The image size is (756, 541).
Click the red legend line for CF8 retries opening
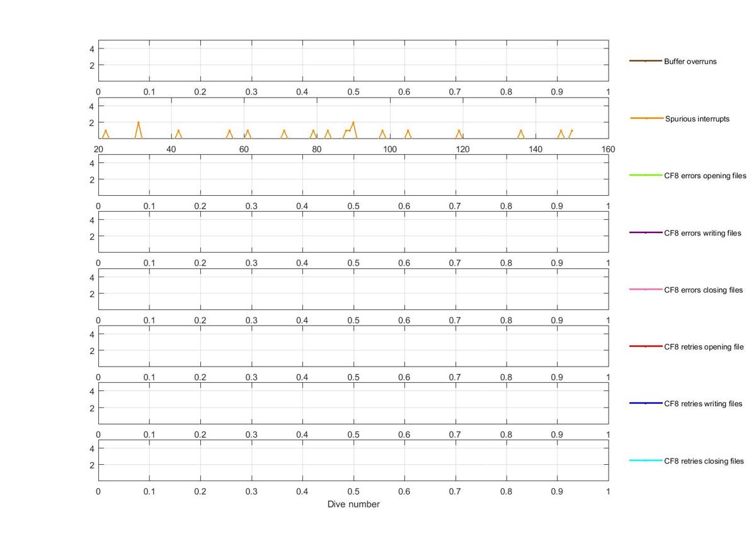646,346
